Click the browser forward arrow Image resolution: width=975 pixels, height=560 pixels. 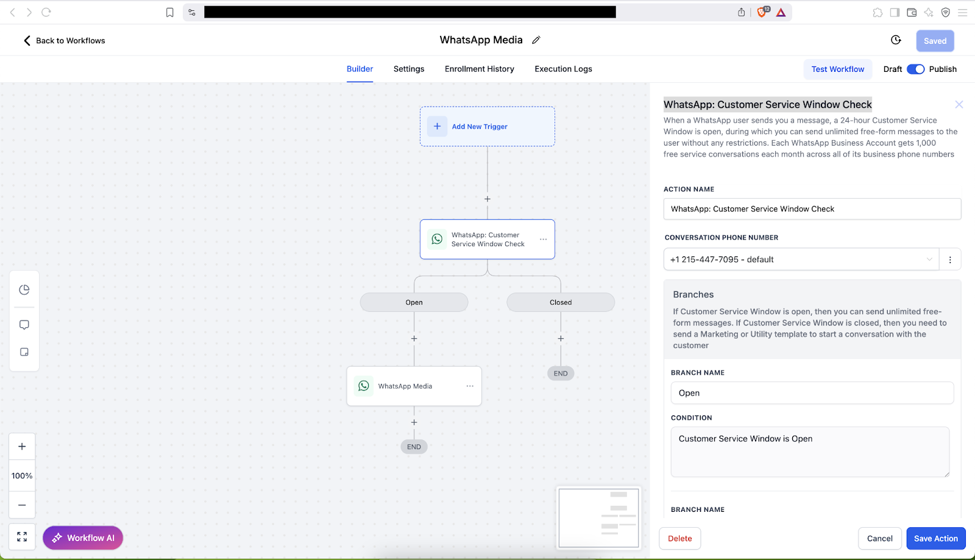(x=29, y=12)
